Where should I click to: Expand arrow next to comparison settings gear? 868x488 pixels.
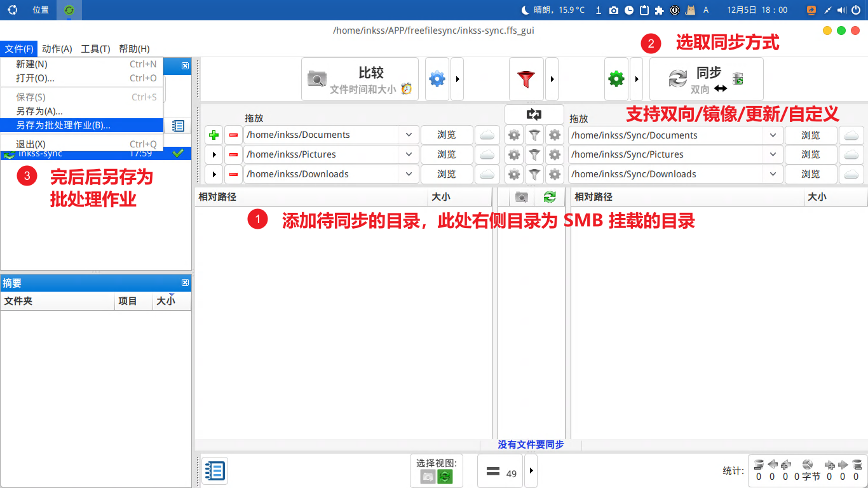458,79
